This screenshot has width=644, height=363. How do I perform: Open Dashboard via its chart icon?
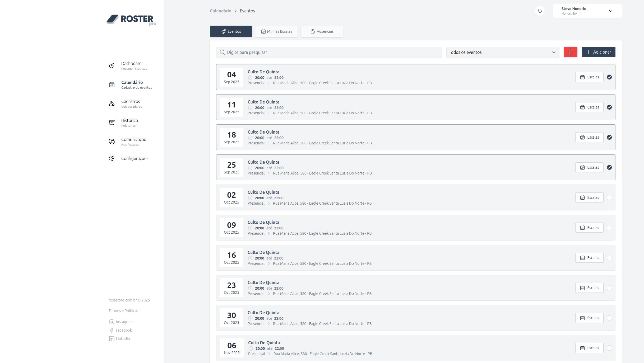pyautogui.click(x=112, y=65)
